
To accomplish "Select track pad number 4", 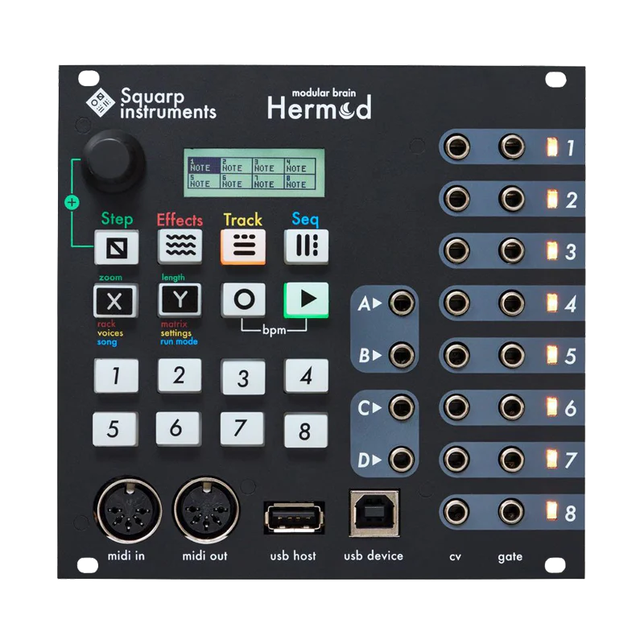I will point(307,376).
